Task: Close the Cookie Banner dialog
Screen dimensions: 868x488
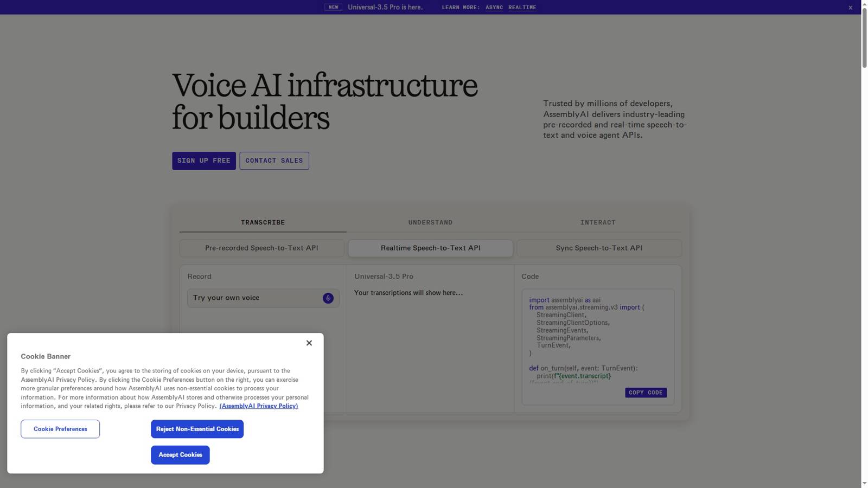Action: tap(309, 343)
